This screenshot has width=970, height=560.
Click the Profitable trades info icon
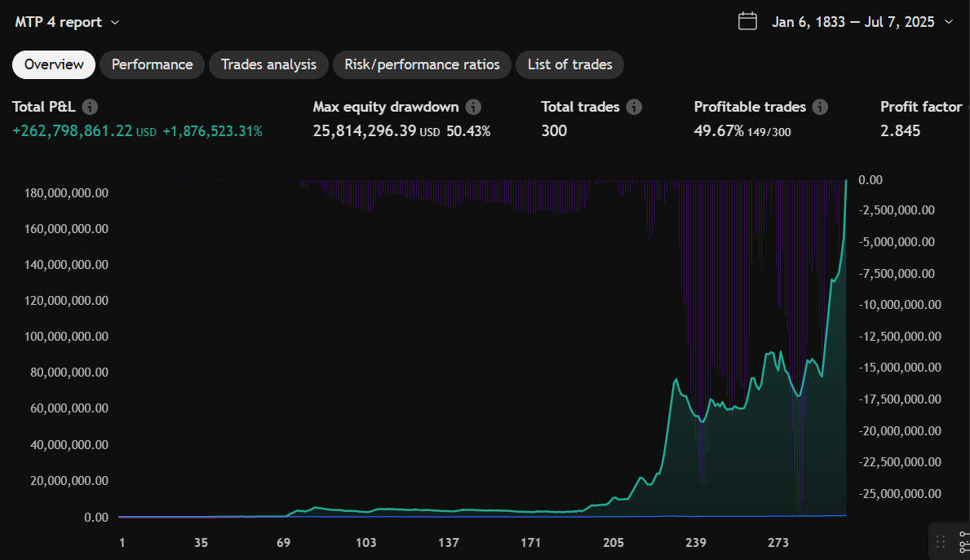click(x=821, y=107)
